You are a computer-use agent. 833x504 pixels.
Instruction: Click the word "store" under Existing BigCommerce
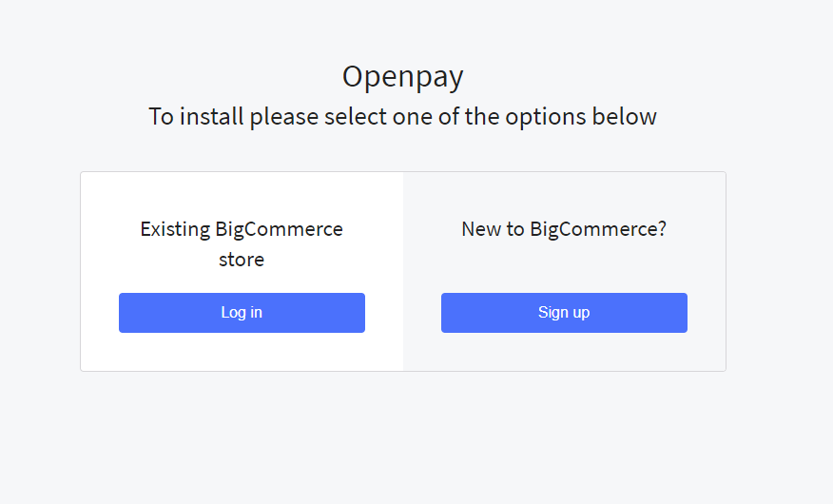point(242,260)
